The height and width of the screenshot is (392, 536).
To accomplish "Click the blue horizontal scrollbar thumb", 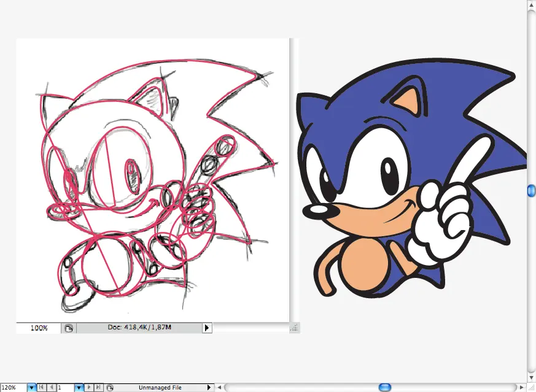I will tap(385, 387).
